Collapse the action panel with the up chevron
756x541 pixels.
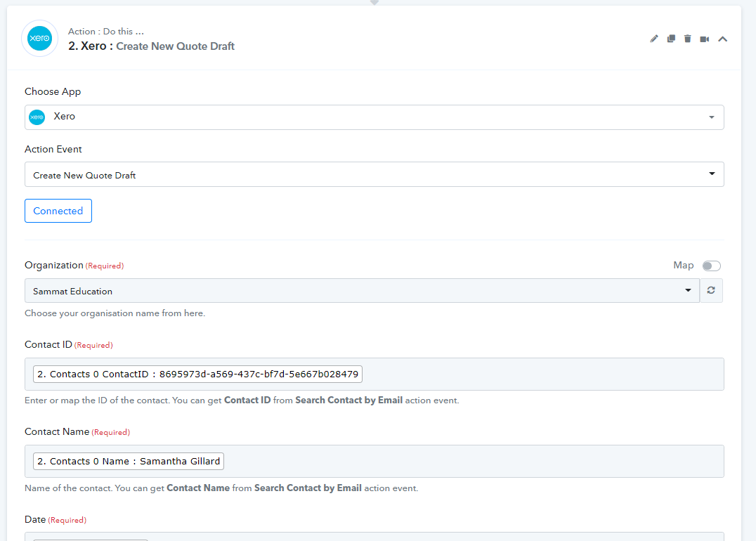click(x=722, y=39)
